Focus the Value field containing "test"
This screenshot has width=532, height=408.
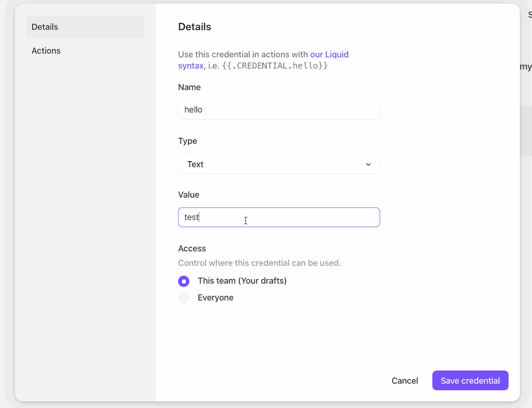278,217
